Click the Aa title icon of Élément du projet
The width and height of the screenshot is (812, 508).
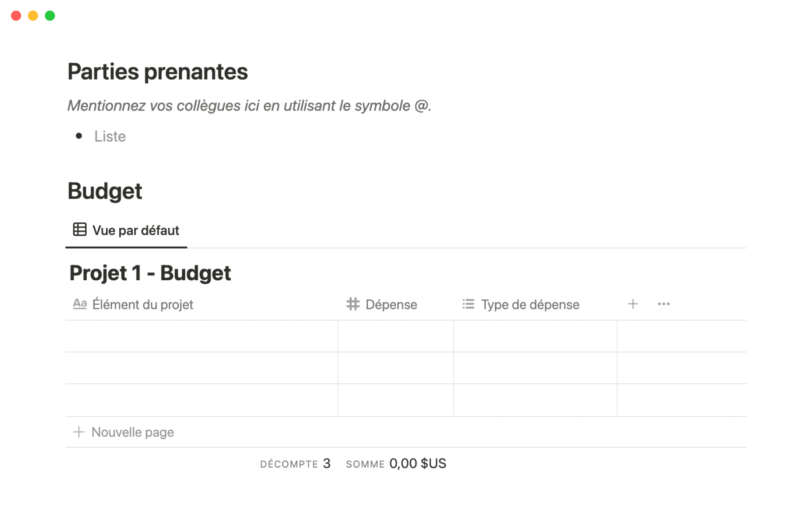pos(80,304)
